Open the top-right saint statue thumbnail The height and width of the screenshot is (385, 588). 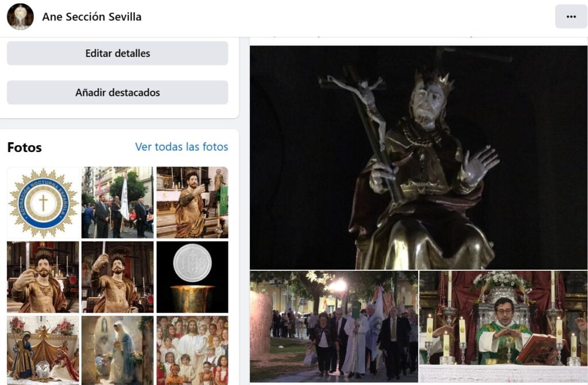192,203
